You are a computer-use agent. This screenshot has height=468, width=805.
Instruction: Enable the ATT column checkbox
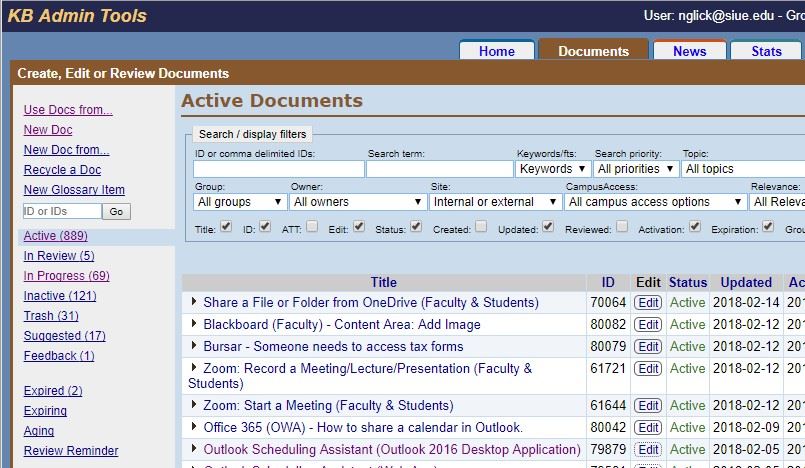click(x=313, y=227)
